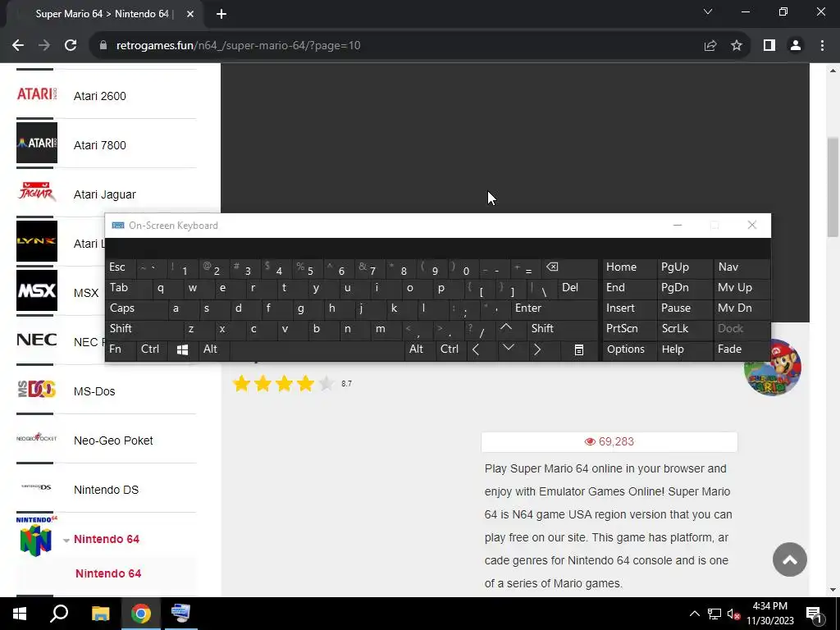This screenshot has width=840, height=630.
Task: Select the NEC logo in sidebar
Action: pyautogui.click(x=36, y=340)
